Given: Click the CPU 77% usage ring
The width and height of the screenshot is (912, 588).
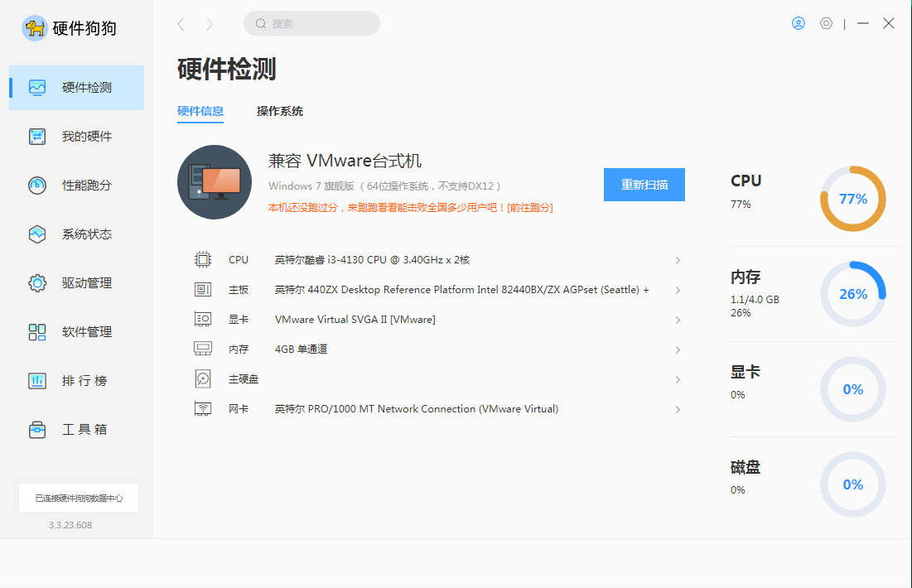Looking at the screenshot, I should coord(852,199).
